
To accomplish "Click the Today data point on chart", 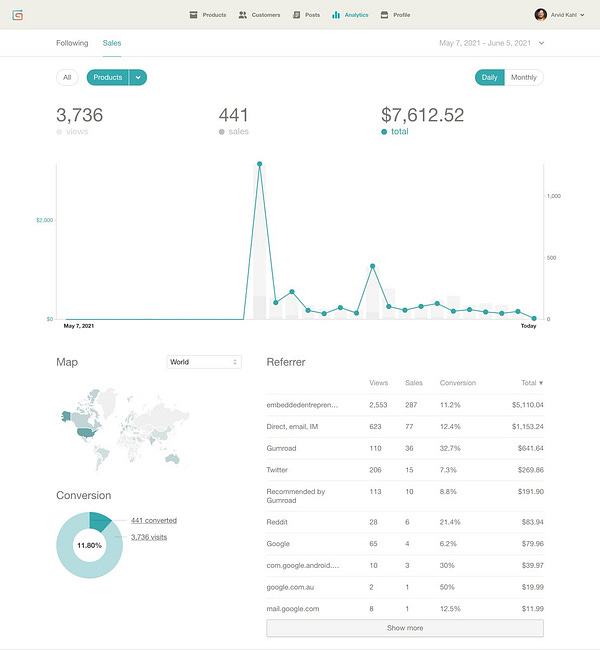I will 534,318.
